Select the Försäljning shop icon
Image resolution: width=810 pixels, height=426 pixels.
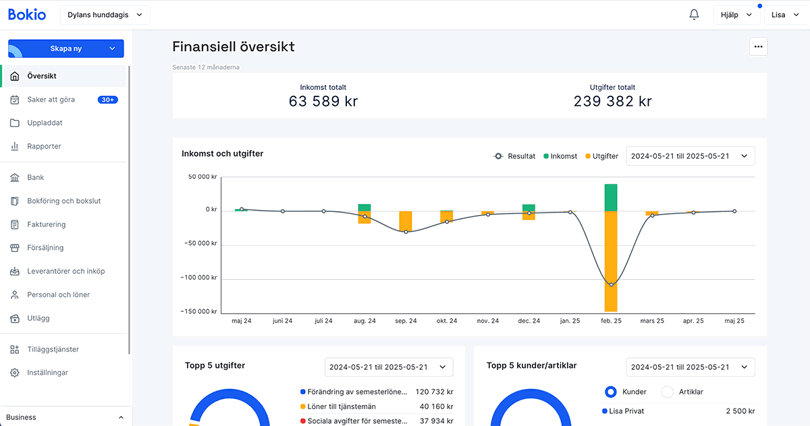point(15,248)
